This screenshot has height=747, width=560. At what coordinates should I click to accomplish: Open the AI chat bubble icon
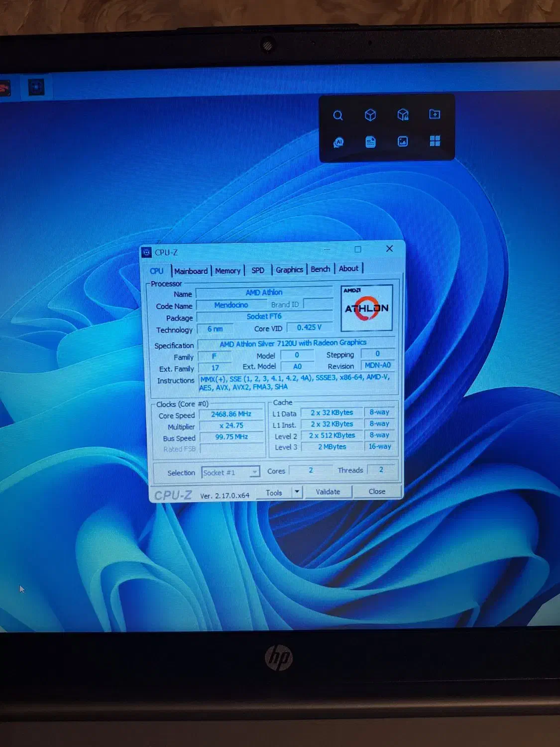coord(338,142)
